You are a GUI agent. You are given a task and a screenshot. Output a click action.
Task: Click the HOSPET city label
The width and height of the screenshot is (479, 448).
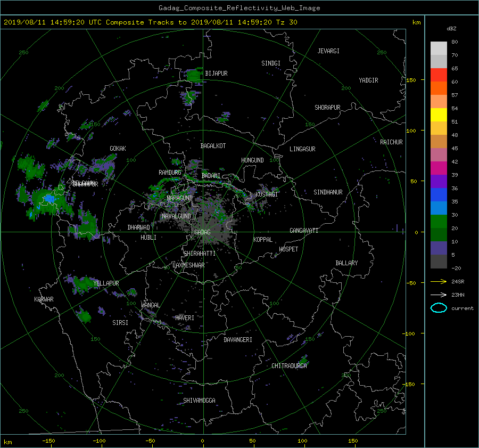[x=288, y=249]
